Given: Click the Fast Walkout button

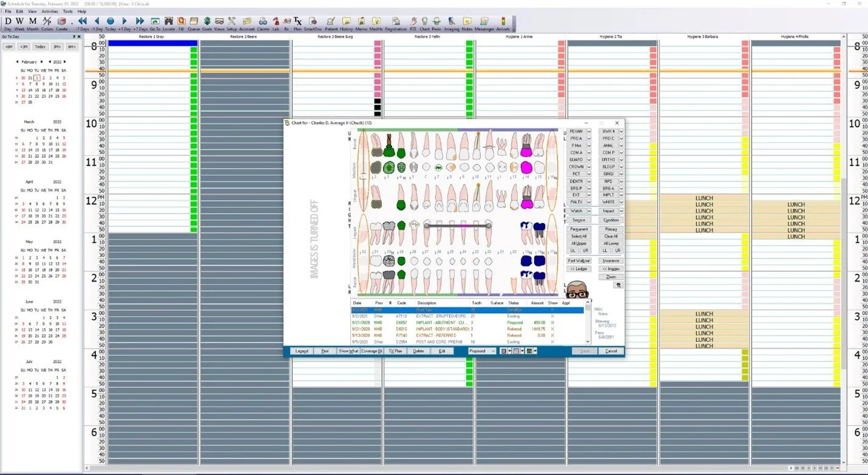Looking at the screenshot, I should [x=578, y=261].
